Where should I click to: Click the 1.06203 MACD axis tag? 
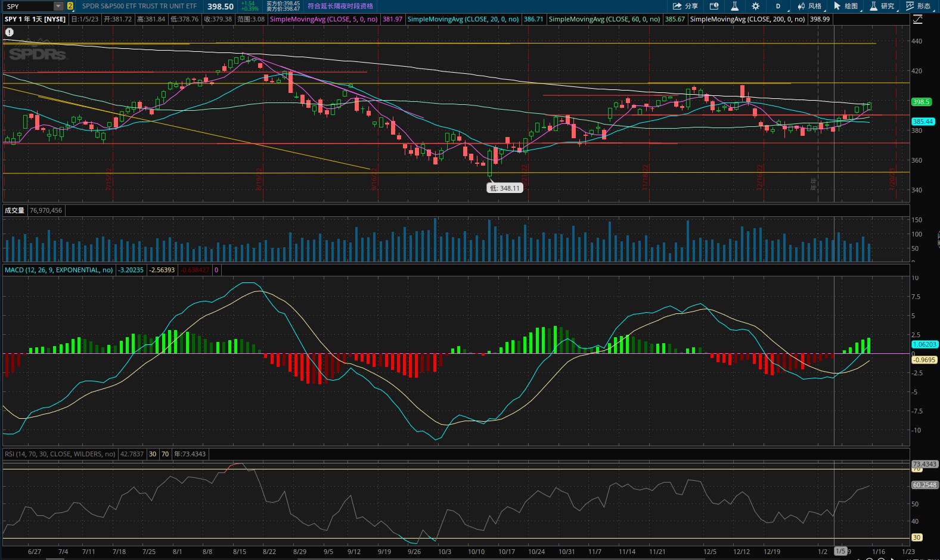click(x=925, y=344)
